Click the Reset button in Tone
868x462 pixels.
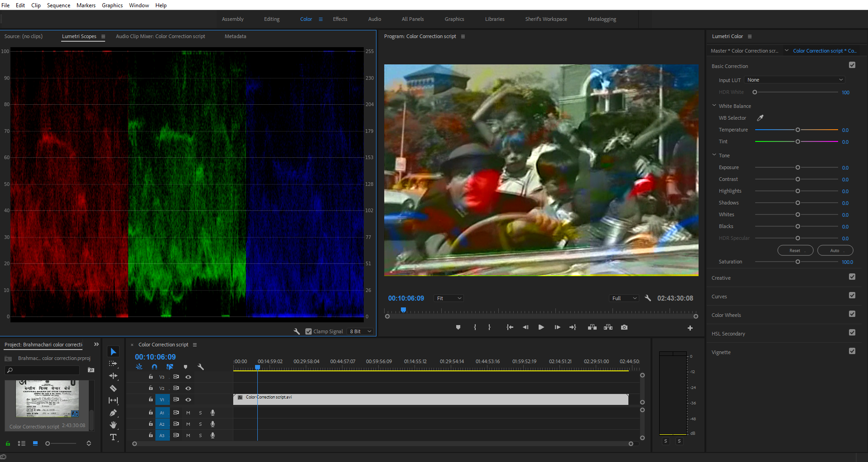pos(795,250)
